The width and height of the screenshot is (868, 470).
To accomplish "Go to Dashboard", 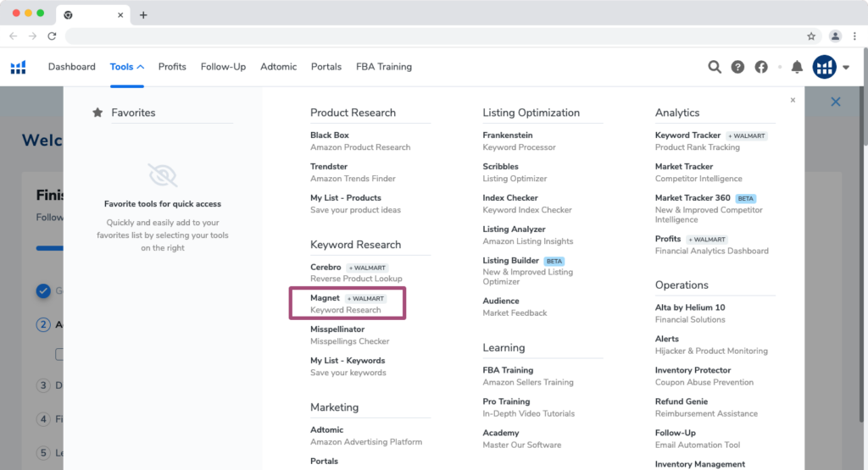I will (x=71, y=67).
